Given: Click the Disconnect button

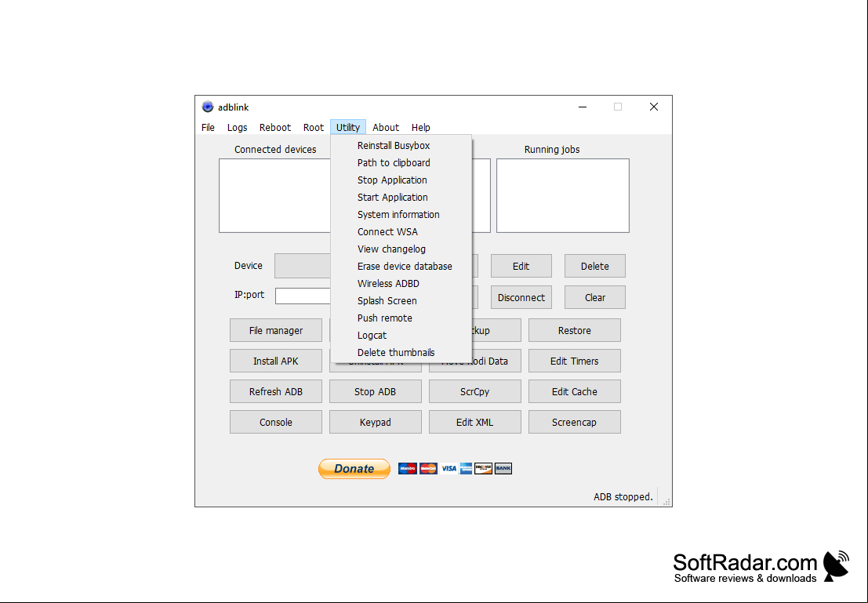Looking at the screenshot, I should pos(521,297).
